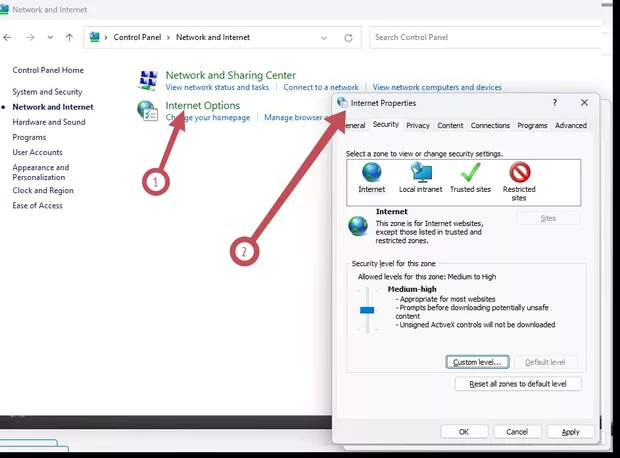Screen dimensions: 620x458
Task: Click the Forward navigation arrow
Action: 30,38
